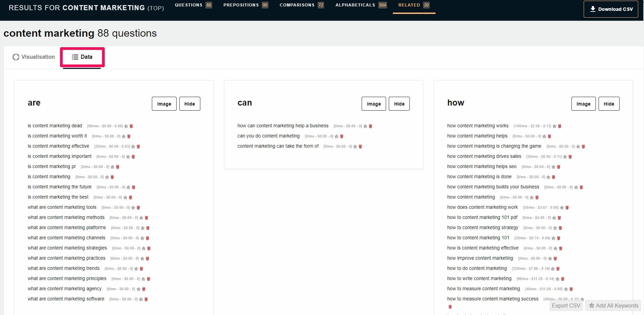Switch to Visualisation view
The width and height of the screenshot is (644, 315).
(x=34, y=57)
